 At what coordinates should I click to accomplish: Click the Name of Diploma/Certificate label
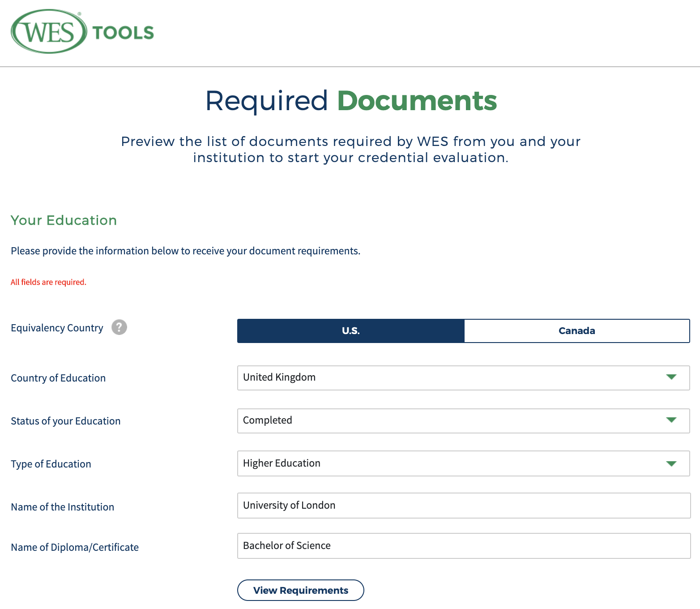point(75,547)
